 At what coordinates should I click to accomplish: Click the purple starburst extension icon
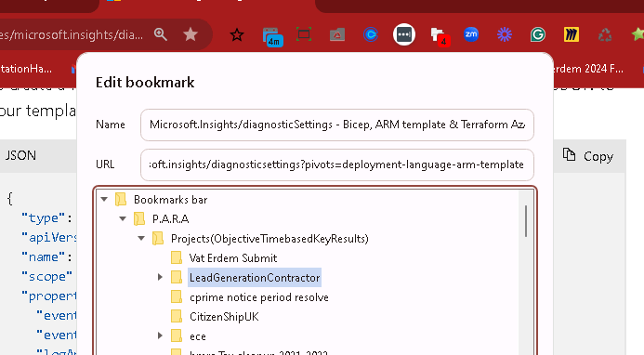click(x=505, y=34)
